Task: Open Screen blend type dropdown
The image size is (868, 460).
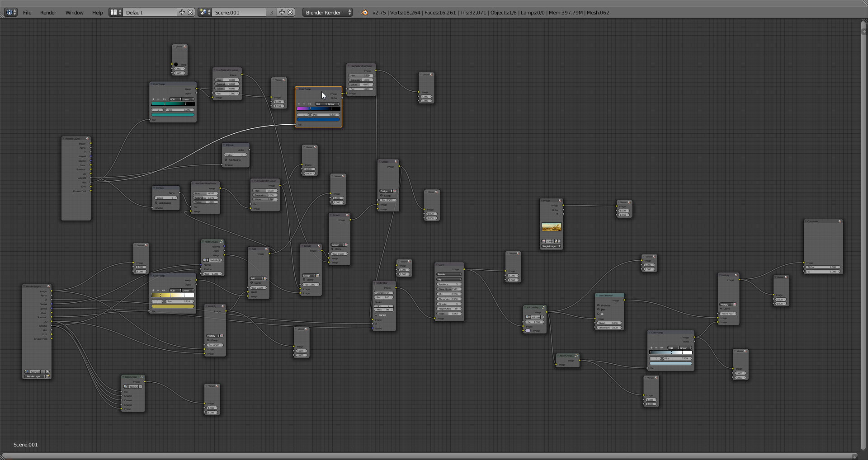Action: point(337,244)
